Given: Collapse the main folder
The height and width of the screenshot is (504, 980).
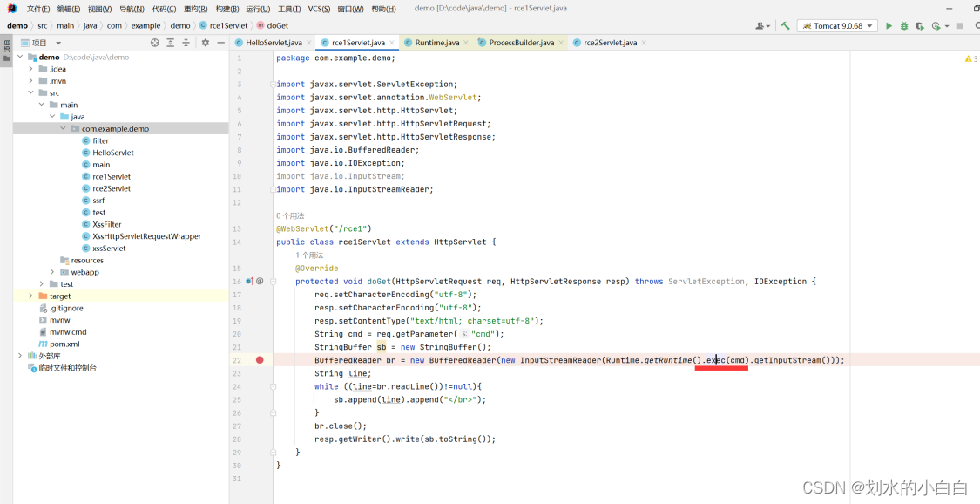Looking at the screenshot, I should [x=41, y=105].
